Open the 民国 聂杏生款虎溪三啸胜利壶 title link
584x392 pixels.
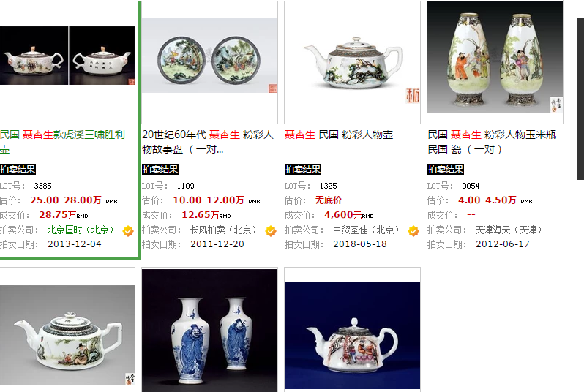(62, 142)
